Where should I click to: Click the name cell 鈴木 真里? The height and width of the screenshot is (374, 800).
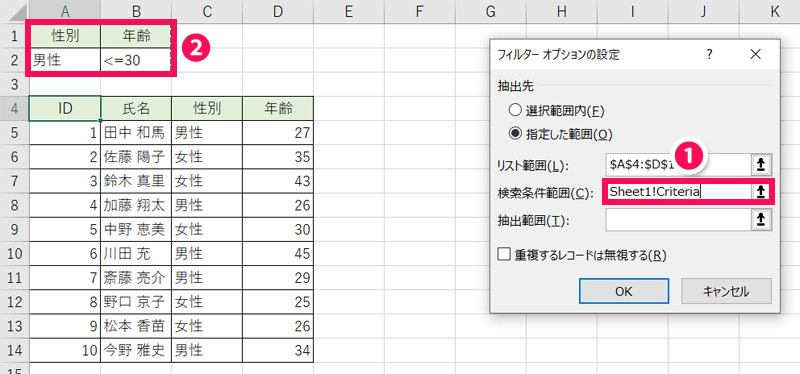click(x=136, y=181)
